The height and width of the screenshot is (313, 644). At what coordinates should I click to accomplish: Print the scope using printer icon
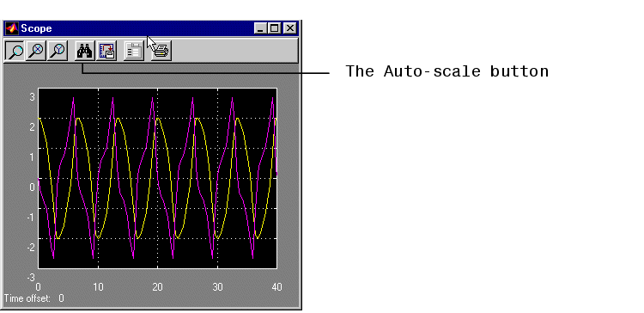[x=161, y=51]
